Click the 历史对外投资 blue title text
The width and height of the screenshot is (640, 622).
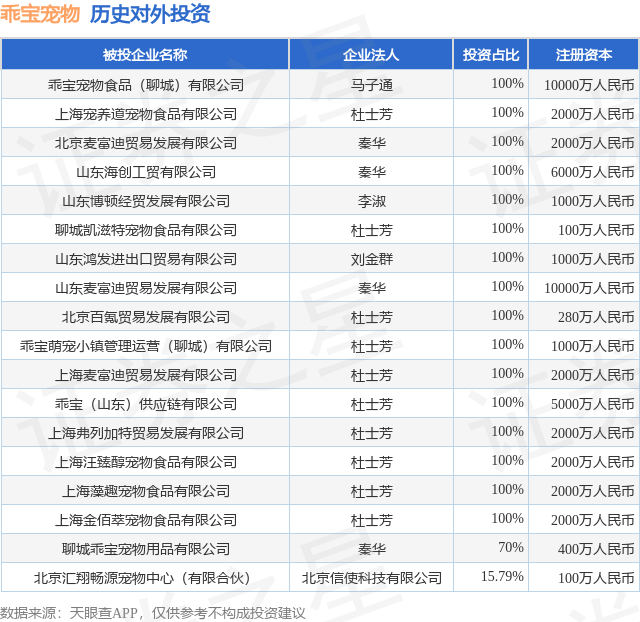pos(150,13)
